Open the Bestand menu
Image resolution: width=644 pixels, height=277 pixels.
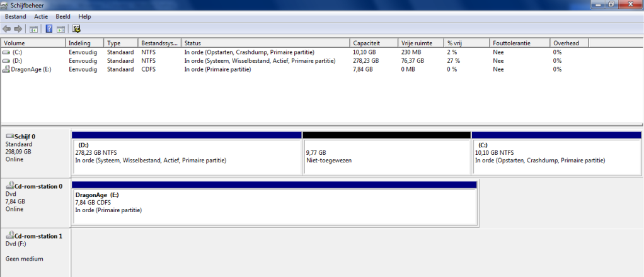[16, 16]
